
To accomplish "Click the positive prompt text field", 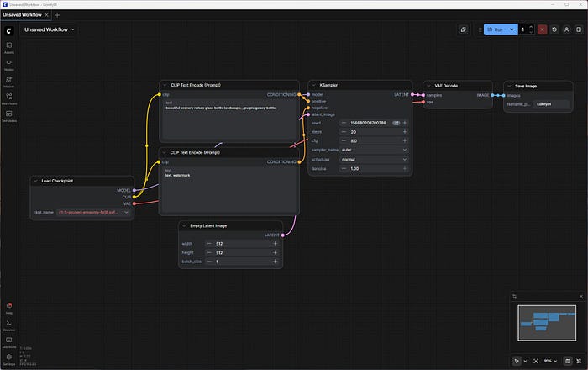I will [x=229, y=119].
